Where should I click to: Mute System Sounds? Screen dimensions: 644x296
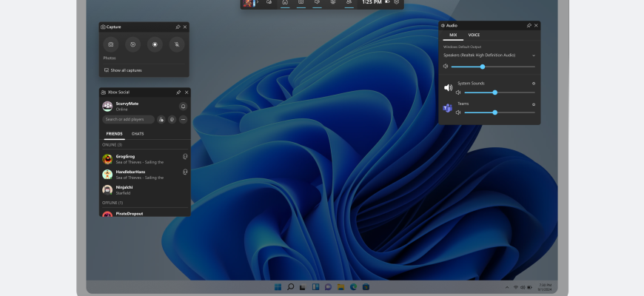pos(458,92)
